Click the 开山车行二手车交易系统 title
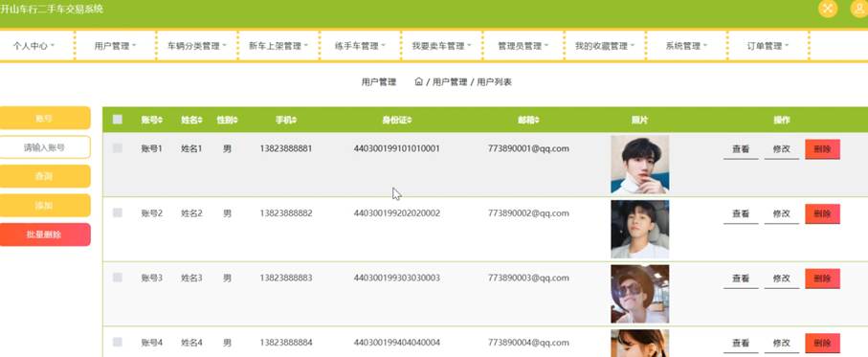This screenshot has height=357, width=868. 51,9
